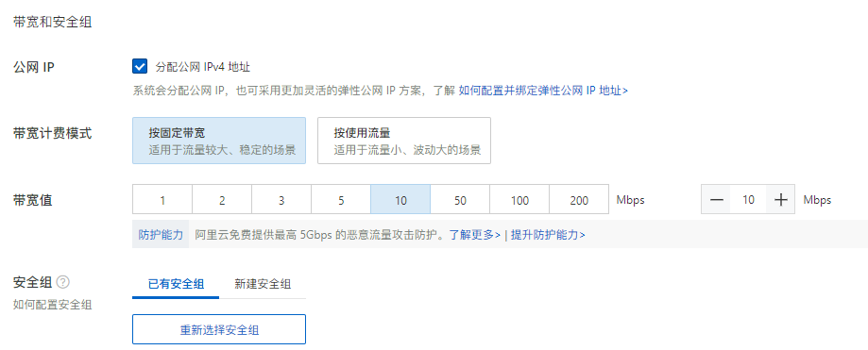Image resolution: width=868 pixels, height=350 pixels.
Task: Choose 1 Mbps bandwidth value
Action: coord(162,200)
